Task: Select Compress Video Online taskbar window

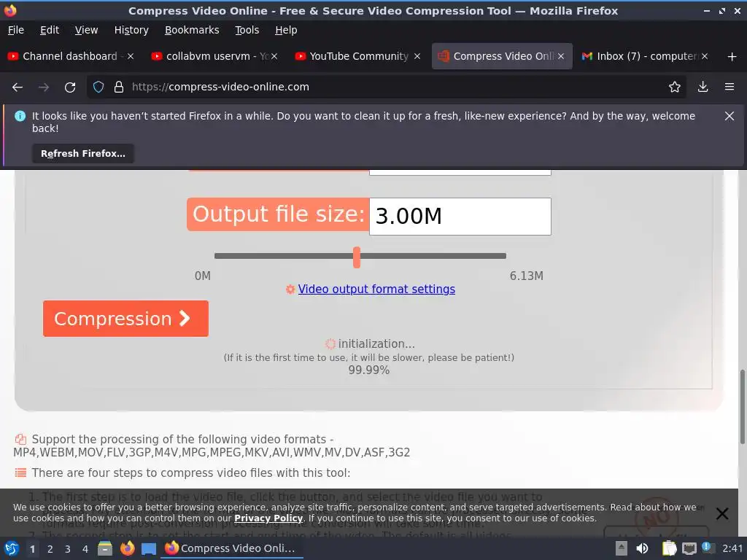Action: [231, 548]
